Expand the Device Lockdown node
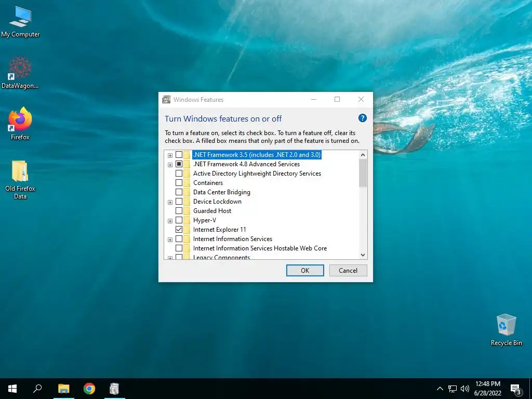Screen dimensions: 532x399 point(170,202)
